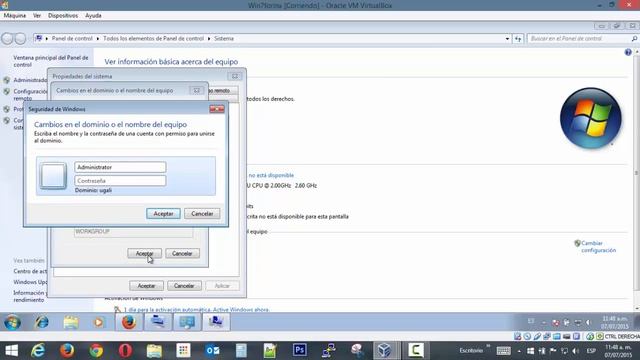Open Control Panel help question mark icon
This screenshot has height=360, width=640.
[628, 52]
